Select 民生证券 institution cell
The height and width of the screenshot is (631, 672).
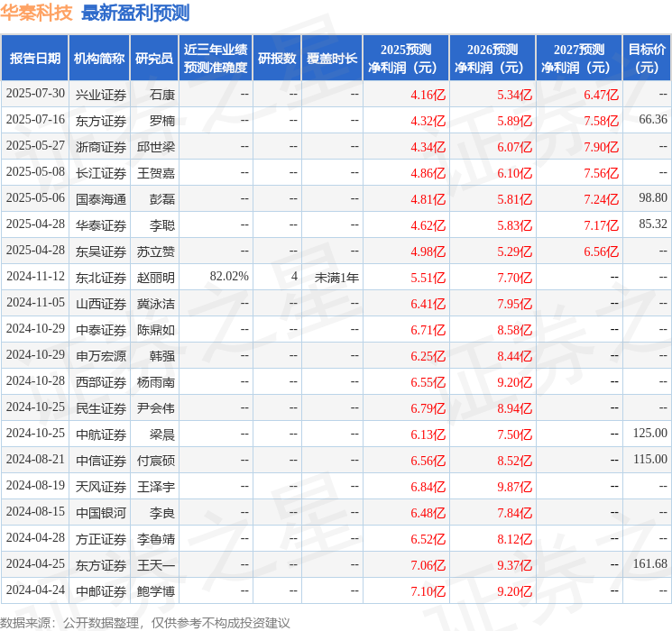click(101, 408)
